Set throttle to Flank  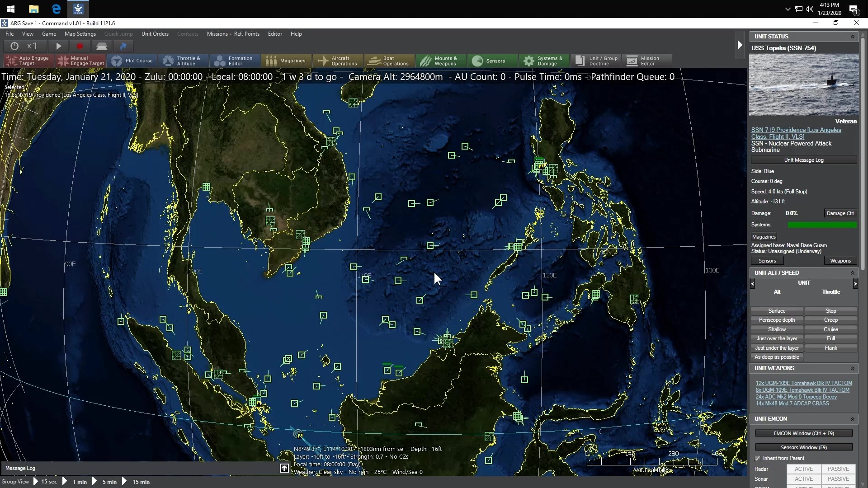coord(831,348)
